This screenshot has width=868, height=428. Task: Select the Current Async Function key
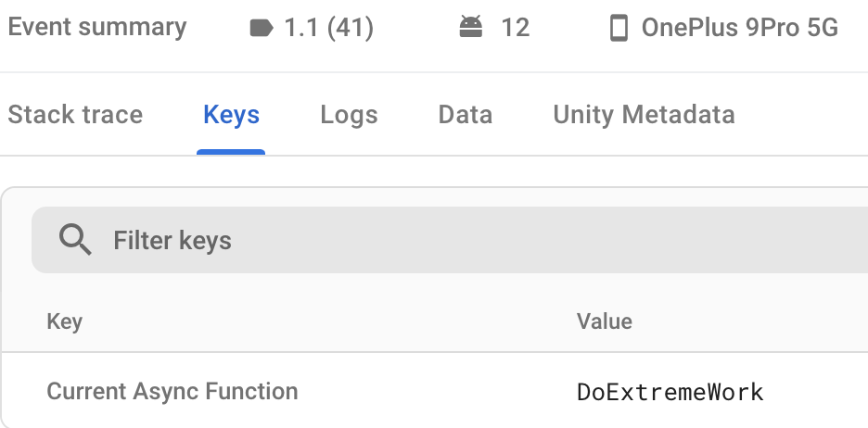click(172, 391)
